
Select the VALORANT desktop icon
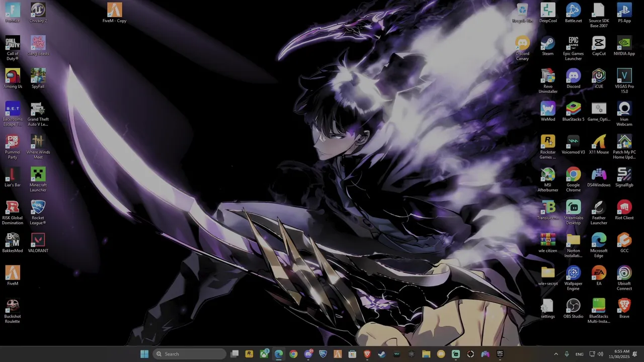click(x=38, y=243)
